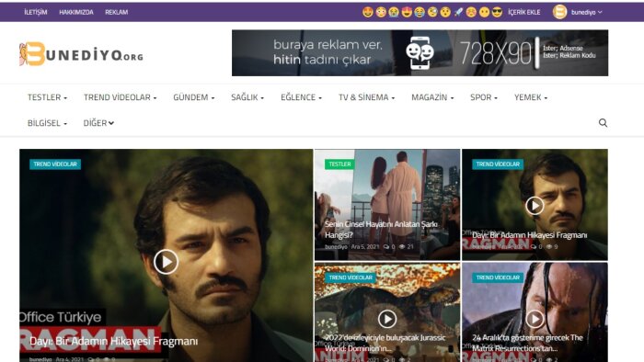This screenshot has height=362, width=644.
Task: Click 'Ara 5, 2021' date on quiz card
Action: click(x=365, y=247)
